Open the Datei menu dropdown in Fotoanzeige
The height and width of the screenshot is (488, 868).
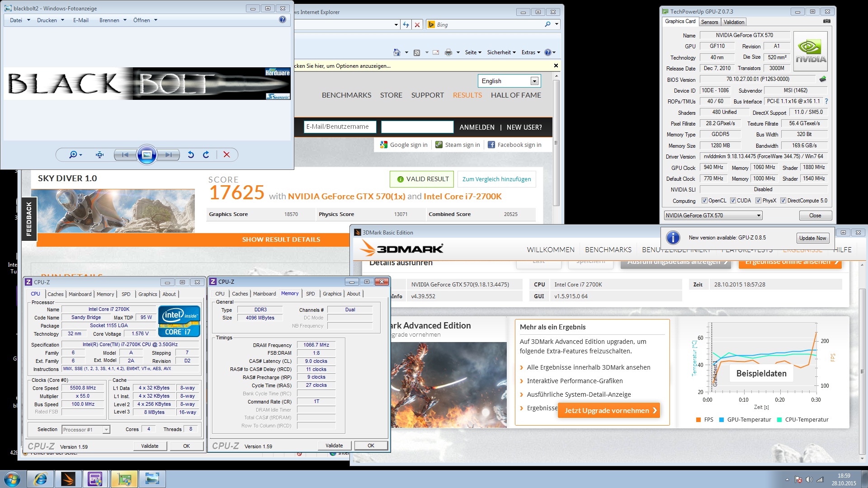(x=20, y=20)
